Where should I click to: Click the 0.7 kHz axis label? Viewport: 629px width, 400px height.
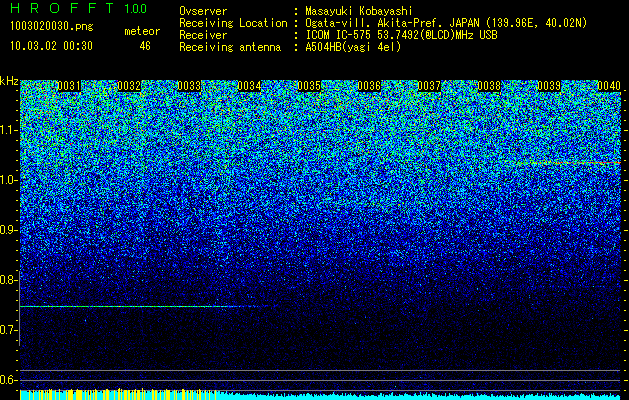(x=9, y=330)
